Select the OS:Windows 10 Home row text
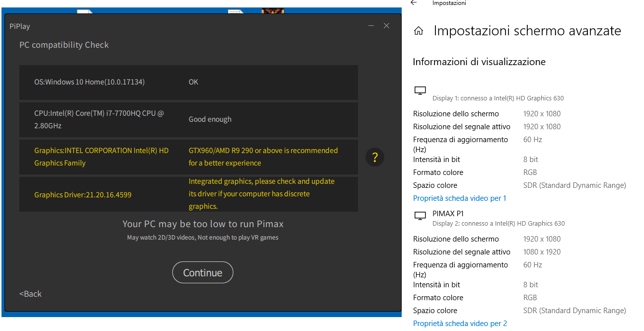This screenshot has height=331, width=644. (x=89, y=82)
